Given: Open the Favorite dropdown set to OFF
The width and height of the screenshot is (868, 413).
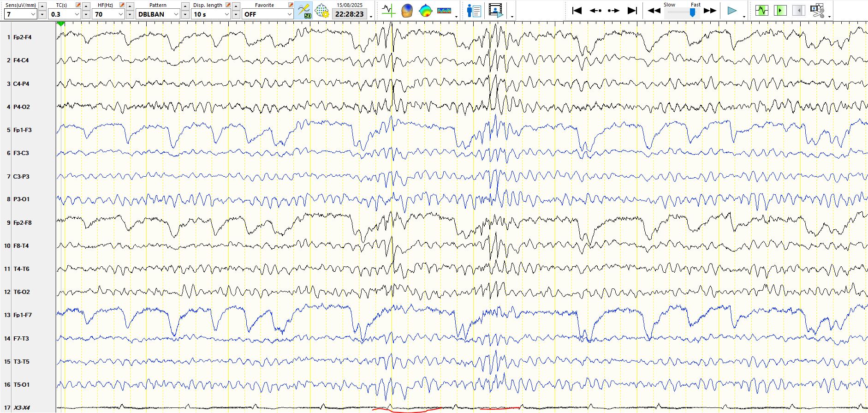Looking at the screenshot, I should coord(289,14).
